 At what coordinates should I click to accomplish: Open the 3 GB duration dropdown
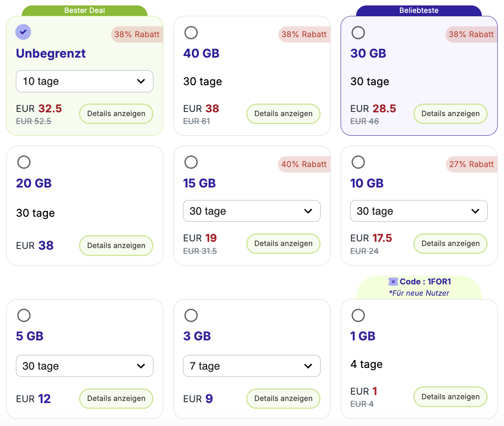click(x=252, y=366)
